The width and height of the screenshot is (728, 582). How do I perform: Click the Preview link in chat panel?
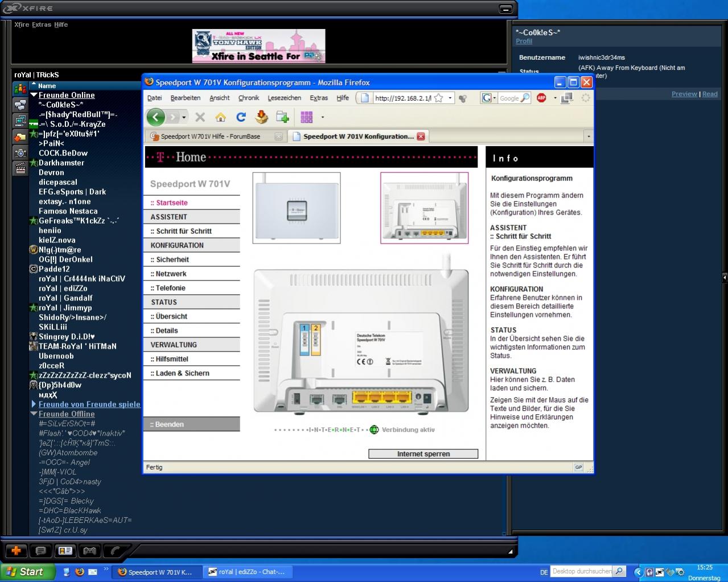point(684,94)
